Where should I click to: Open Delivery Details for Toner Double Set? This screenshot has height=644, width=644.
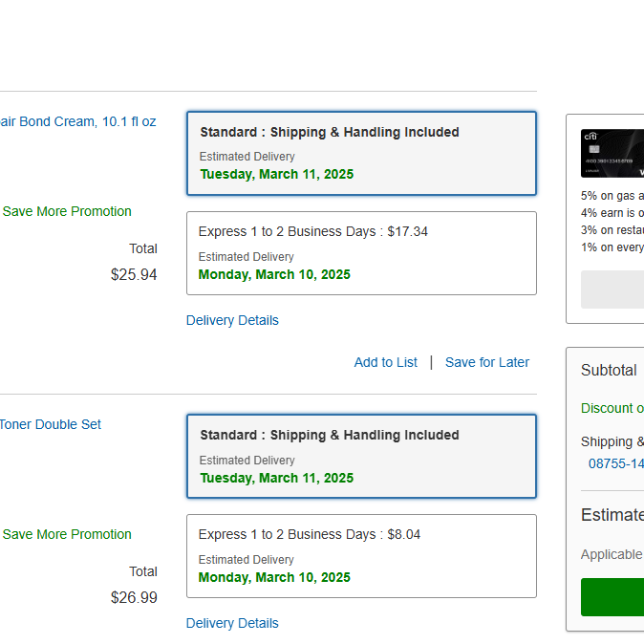tap(232, 623)
